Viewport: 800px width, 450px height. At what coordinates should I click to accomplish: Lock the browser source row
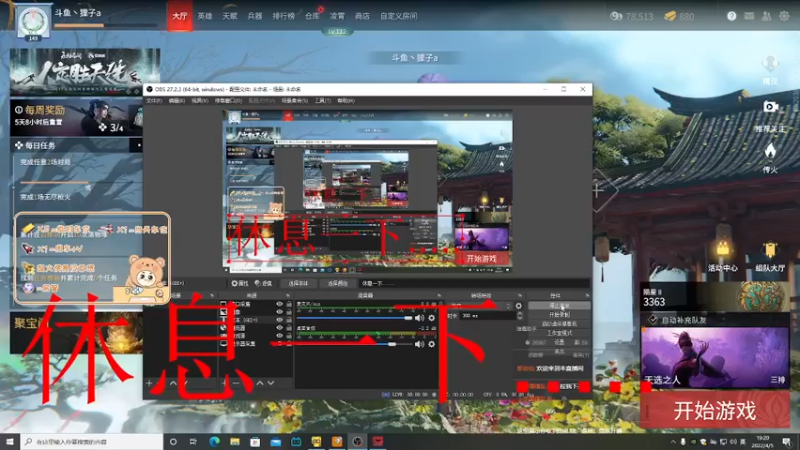pyautogui.click(x=289, y=328)
